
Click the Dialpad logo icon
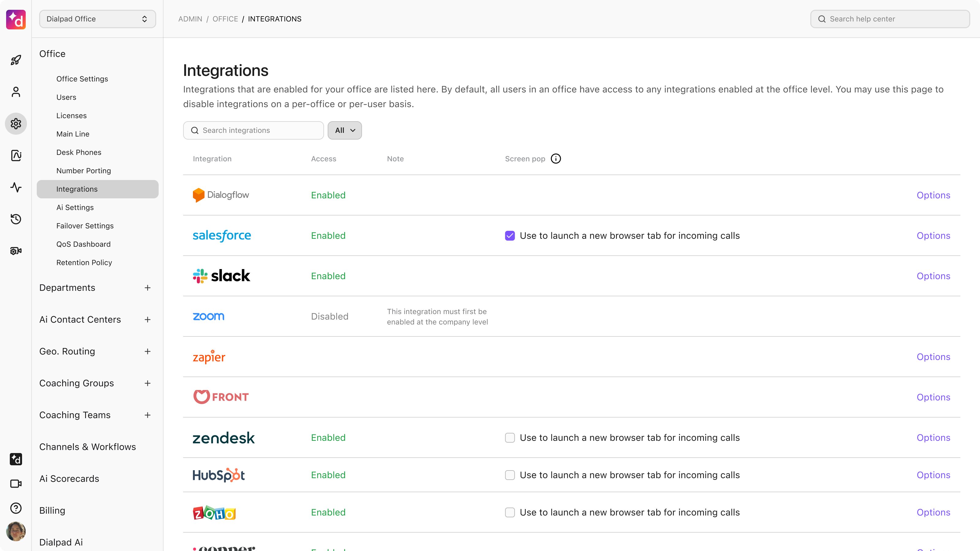pos(16,19)
